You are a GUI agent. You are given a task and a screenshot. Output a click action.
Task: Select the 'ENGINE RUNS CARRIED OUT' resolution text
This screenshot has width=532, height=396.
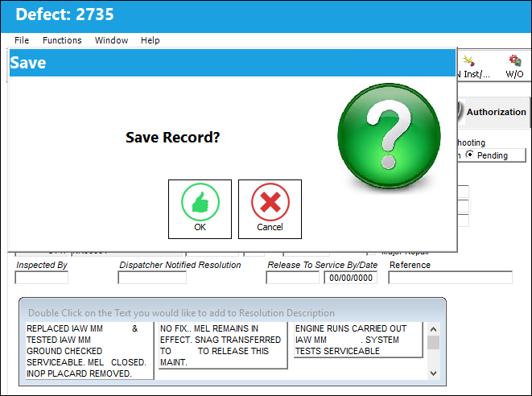click(358, 340)
